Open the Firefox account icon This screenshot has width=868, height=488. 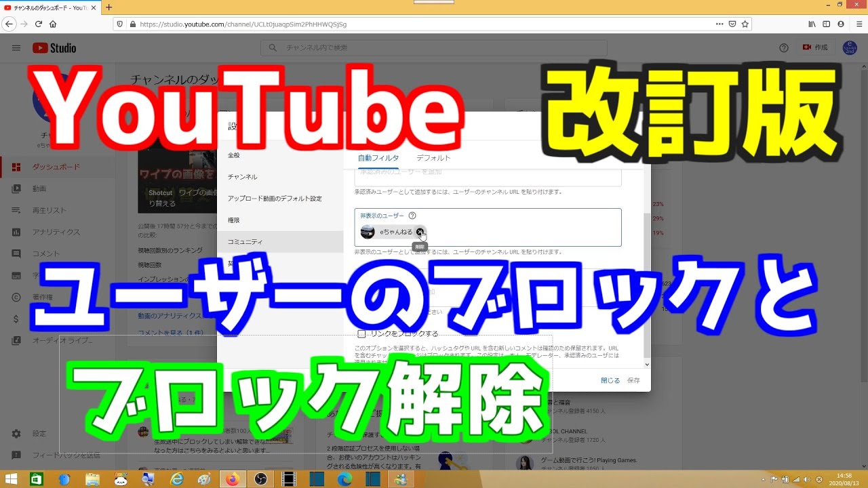point(841,24)
